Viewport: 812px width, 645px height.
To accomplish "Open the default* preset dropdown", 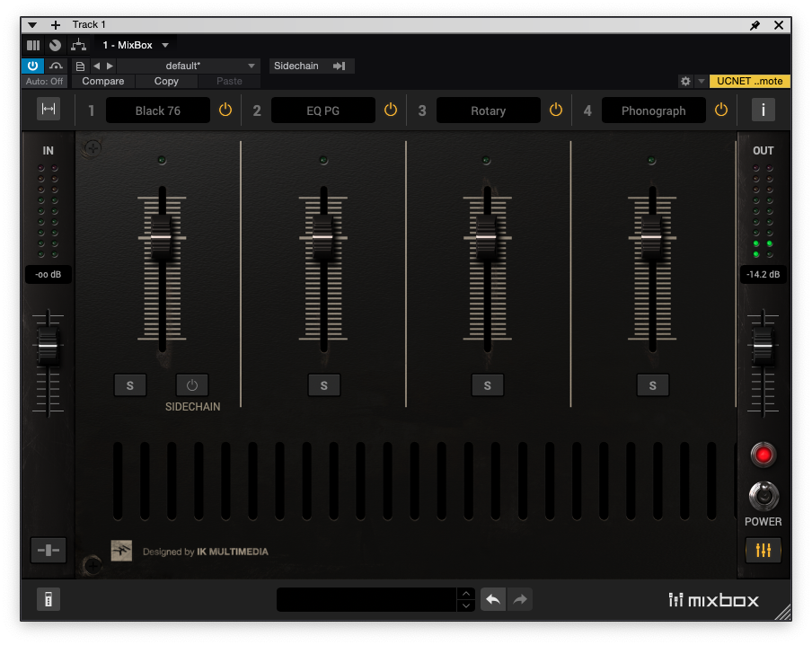I will (x=189, y=66).
